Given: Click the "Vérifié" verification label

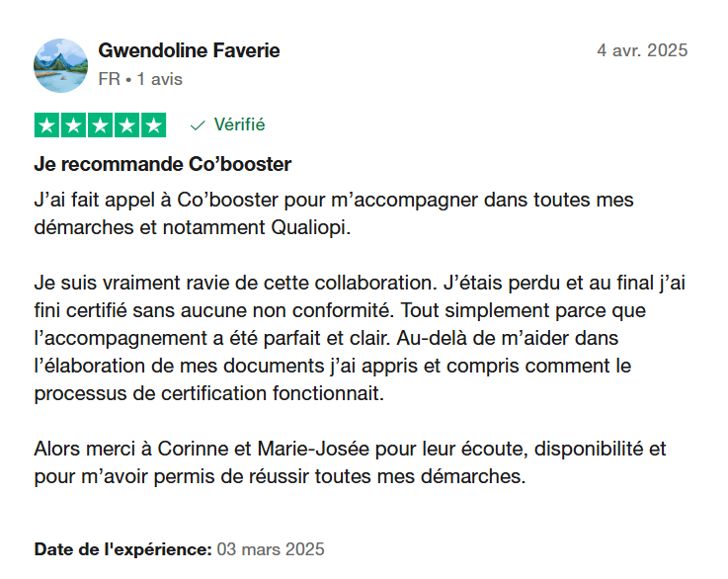Looking at the screenshot, I should pyautogui.click(x=239, y=125).
